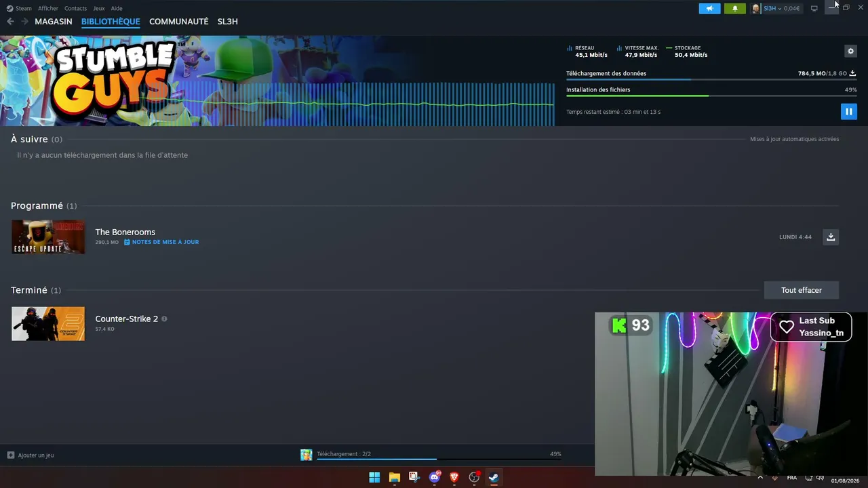Click the Last Sub Yassino_tn overlay
This screenshot has height=488, width=868.
coord(811,327)
